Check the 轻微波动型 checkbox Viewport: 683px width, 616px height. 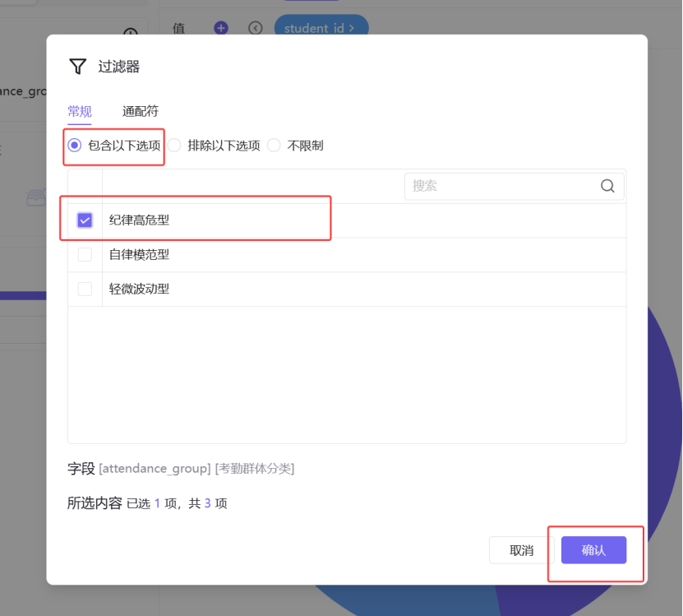(x=85, y=289)
